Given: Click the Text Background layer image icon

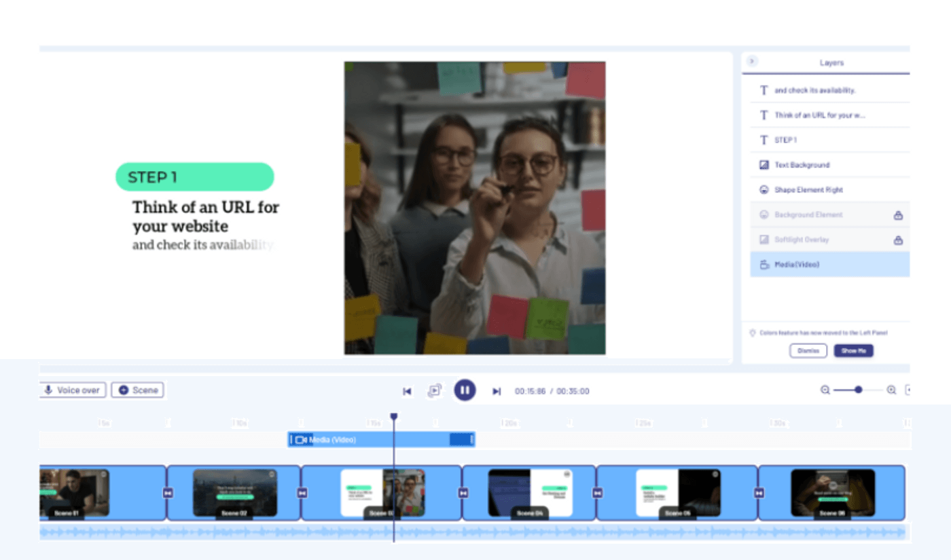Looking at the screenshot, I should click(764, 164).
